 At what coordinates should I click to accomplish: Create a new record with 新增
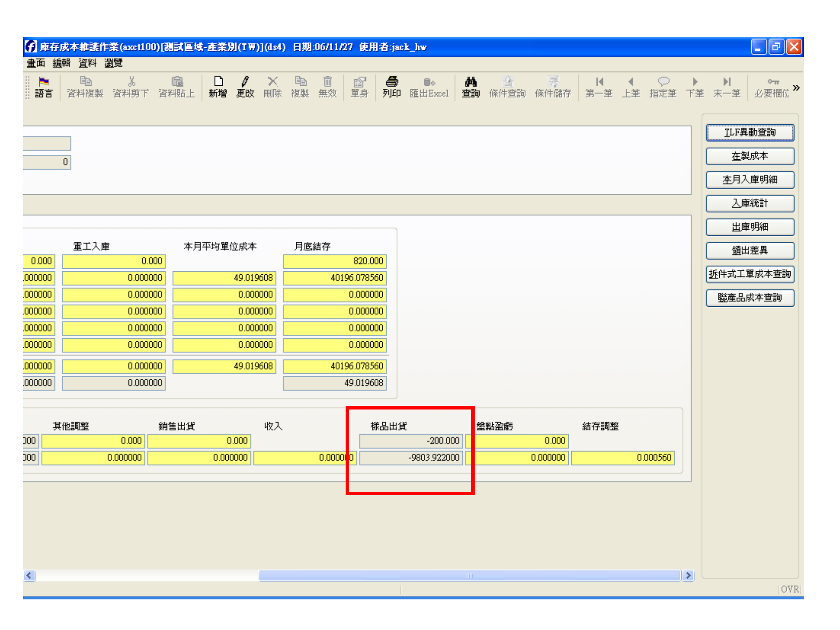217,87
